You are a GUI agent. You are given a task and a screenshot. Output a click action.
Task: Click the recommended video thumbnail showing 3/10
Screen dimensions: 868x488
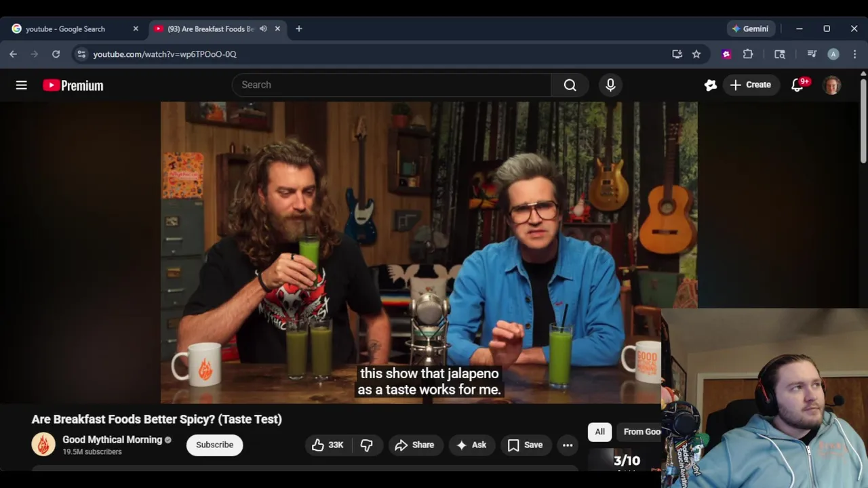tap(624, 459)
